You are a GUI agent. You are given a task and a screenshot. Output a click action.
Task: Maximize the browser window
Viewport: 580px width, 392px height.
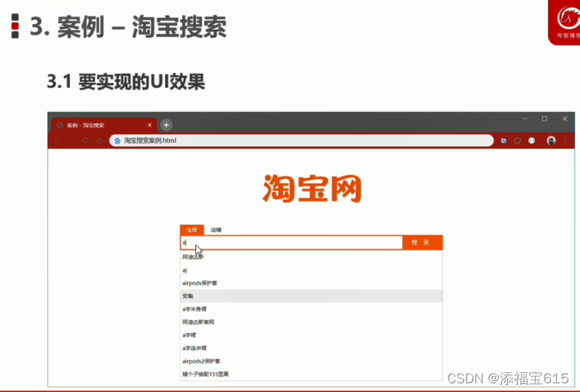pos(544,119)
